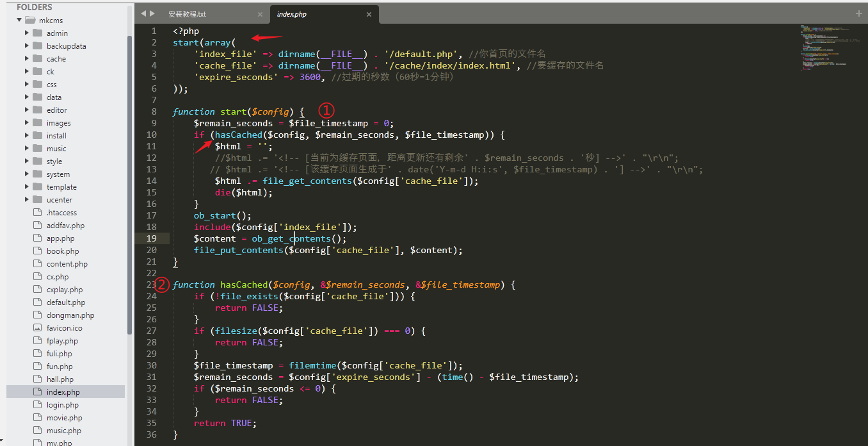Close the index.php tab
Screen dimensions: 868x446
[x=369, y=14]
